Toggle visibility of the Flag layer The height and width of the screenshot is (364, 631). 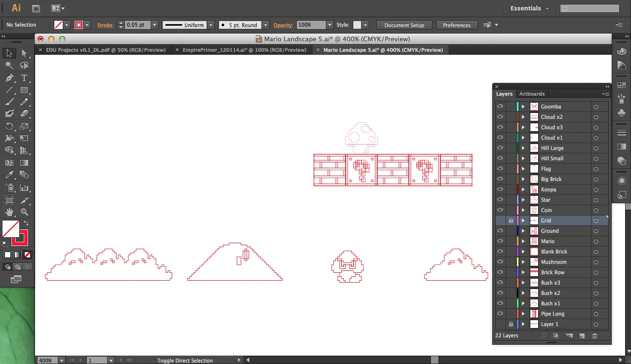coord(500,169)
